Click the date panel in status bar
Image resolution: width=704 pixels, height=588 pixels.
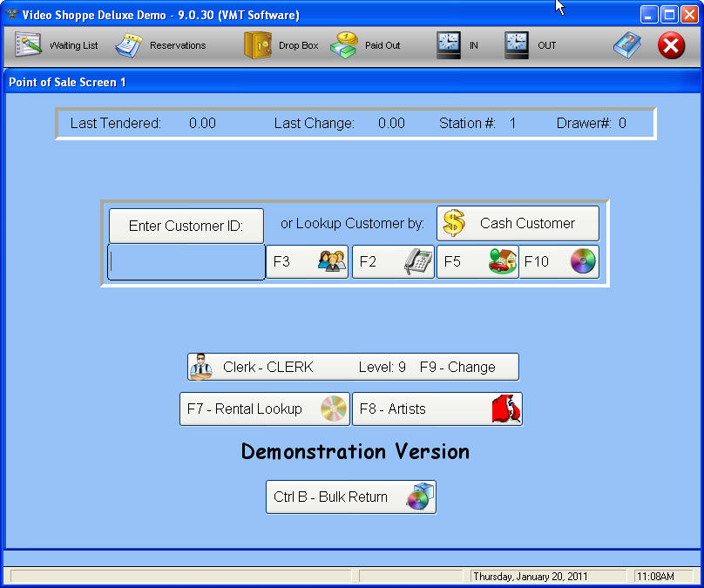click(x=547, y=576)
